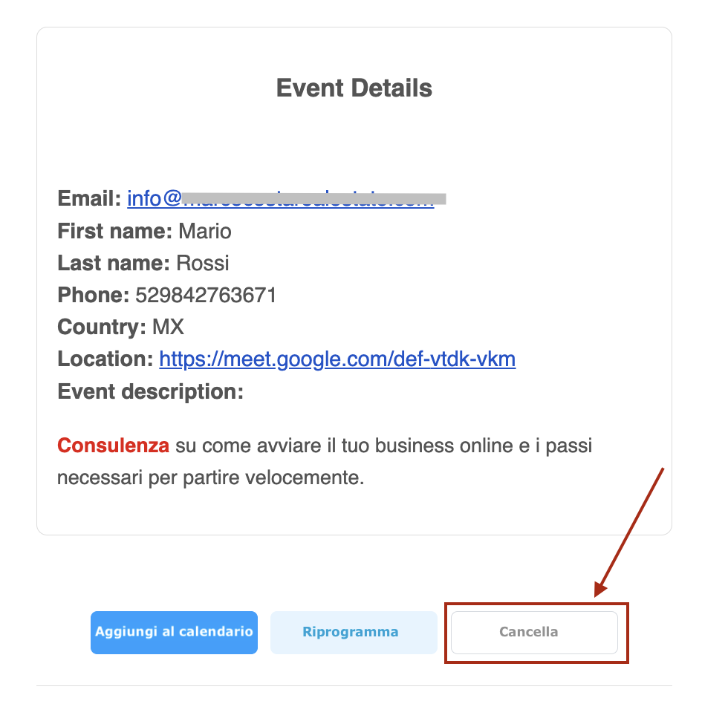Viewport: 728px width, 701px height.
Task: Click the Last name label
Action: (x=114, y=263)
